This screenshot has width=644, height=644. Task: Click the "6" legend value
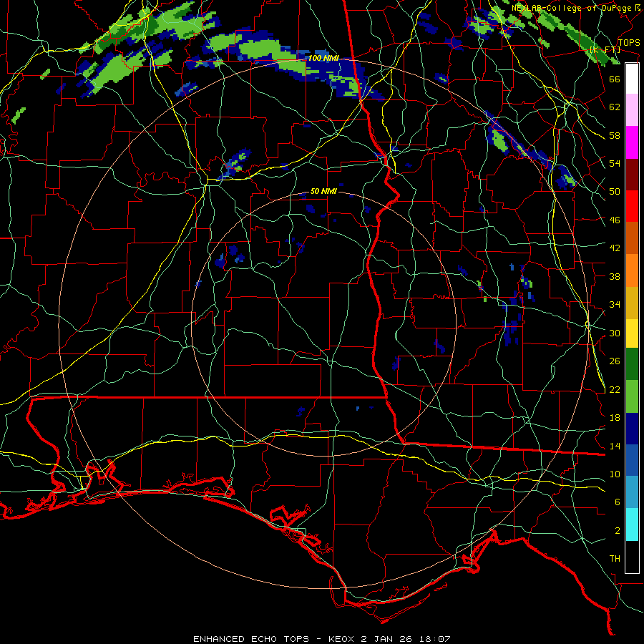coord(618,502)
